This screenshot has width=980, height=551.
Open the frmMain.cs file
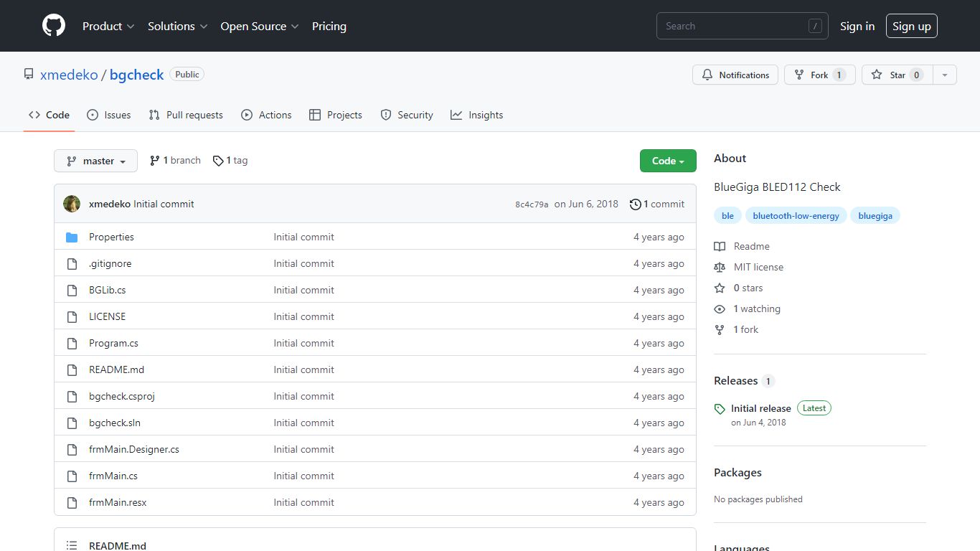point(113,476)
